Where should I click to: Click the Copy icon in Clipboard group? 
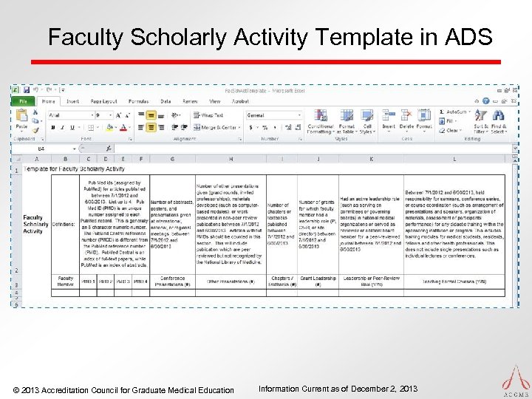click(x=35, y=120)
